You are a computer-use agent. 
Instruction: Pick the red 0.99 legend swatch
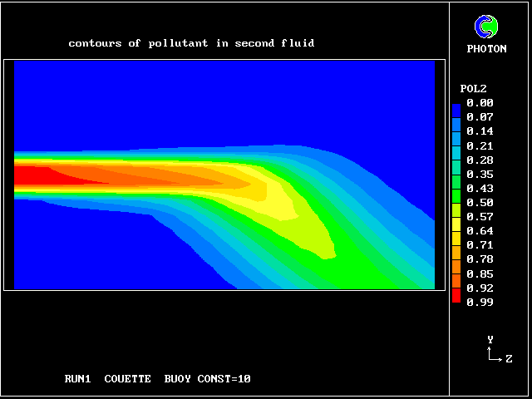(x=456, y=297)
